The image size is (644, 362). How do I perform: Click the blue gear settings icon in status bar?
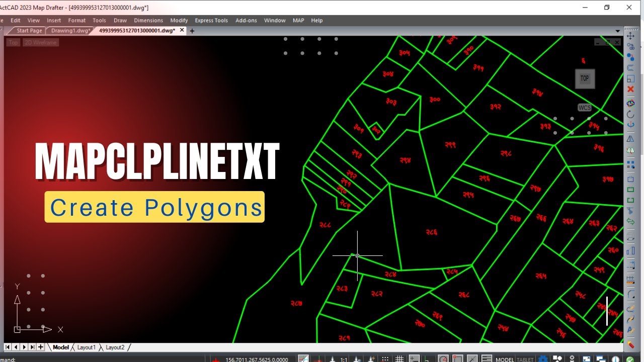coord(543,358)
